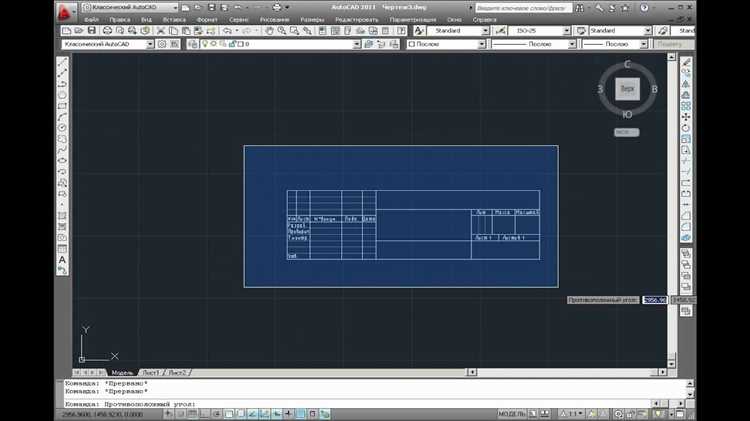Click the Save diskette icon

pos(91,31)
